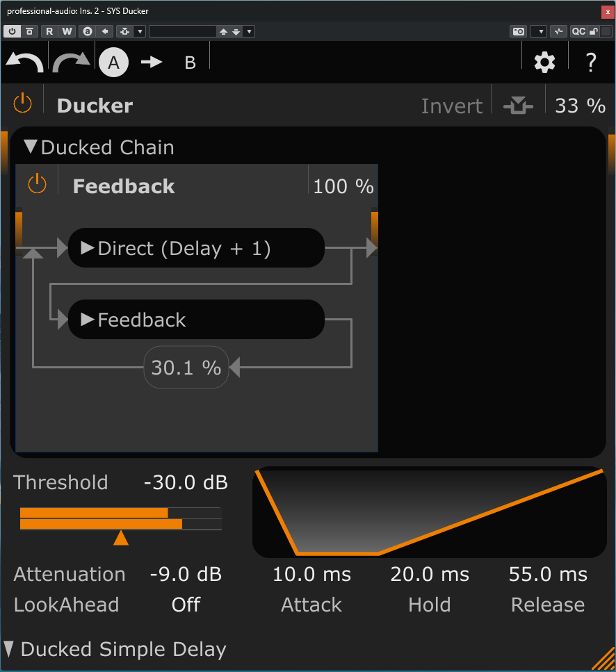Click the Invert button
616x672 pixels.
coord(451,106)
